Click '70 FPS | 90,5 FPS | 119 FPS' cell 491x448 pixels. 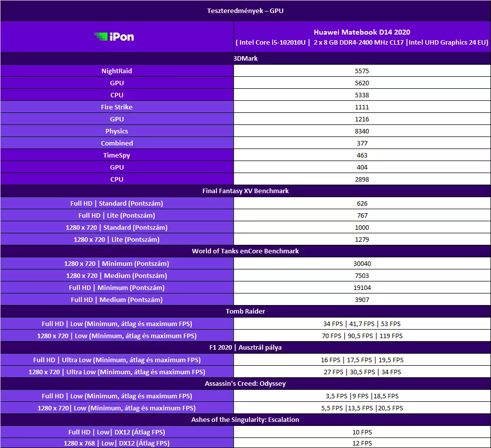tap(362, 336)
